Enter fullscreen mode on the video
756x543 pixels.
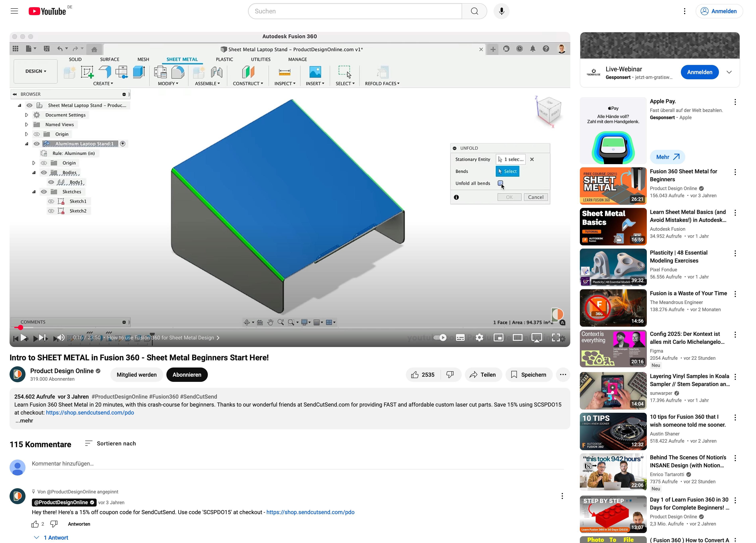click(x=556, y=337)
